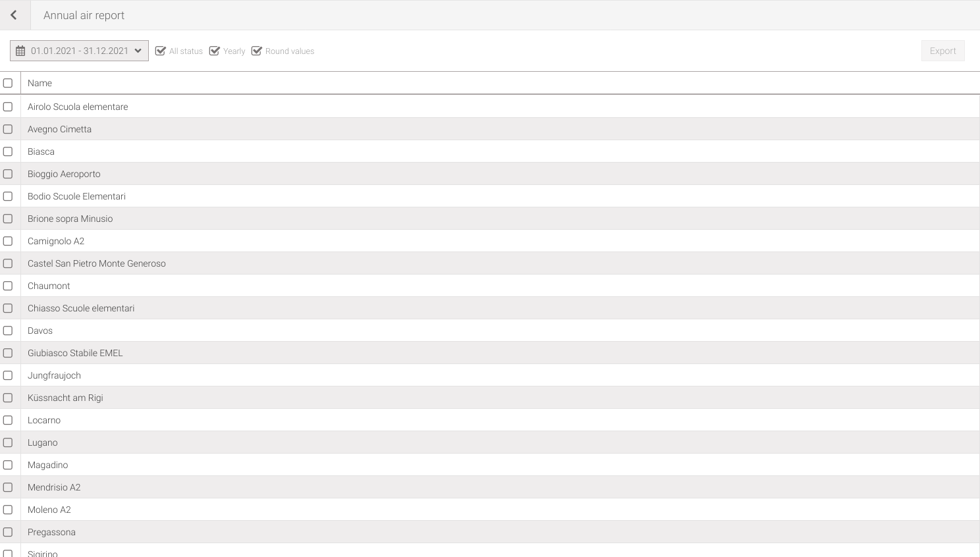Check the Pregassona station checkbox
Image resolution: width=980 pixels, height=557 pixels.
(8, 532)
